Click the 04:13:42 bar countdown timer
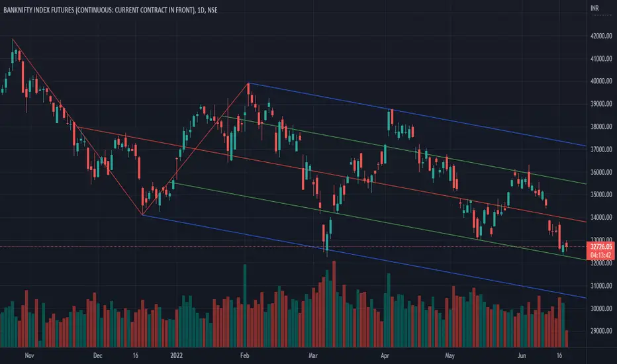This screenshot has height=364, width=617. click(x=601, y=255)
